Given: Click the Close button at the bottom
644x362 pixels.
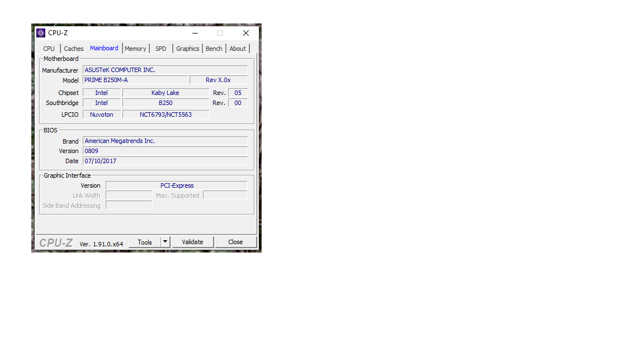Looking at the screenshot, I should coord(236,242).
